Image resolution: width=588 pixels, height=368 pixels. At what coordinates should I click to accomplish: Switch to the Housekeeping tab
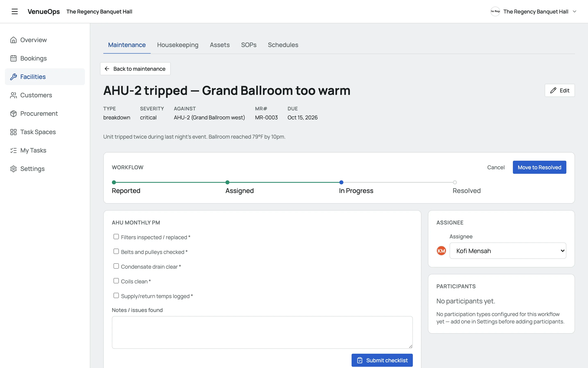[x=178, y=45]
